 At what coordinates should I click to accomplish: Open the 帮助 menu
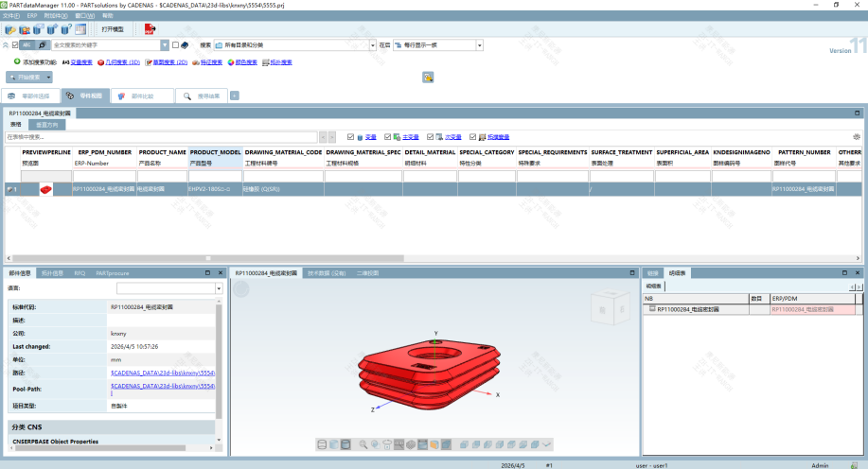pyautogui.click(x=107, y=15)
